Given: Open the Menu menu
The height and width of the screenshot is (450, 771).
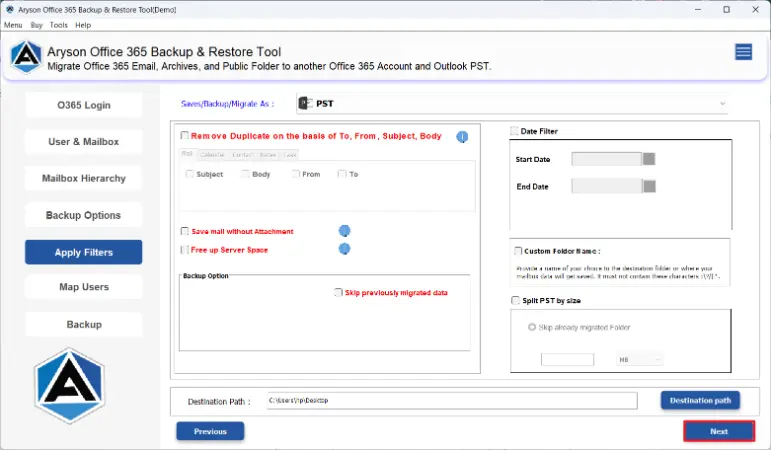Looking at the screenshot, I should 13,25.
